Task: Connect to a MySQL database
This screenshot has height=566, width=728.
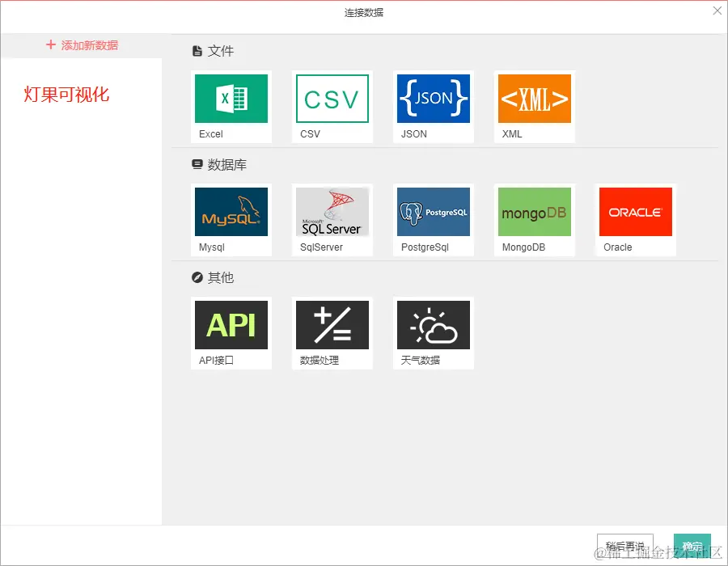Action: [231, 212]
